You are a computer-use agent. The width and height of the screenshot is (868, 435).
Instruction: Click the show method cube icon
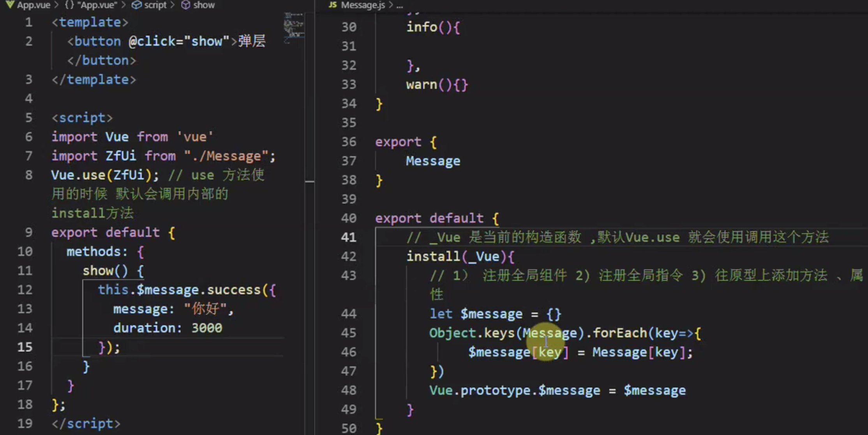(x=186, y=5)
